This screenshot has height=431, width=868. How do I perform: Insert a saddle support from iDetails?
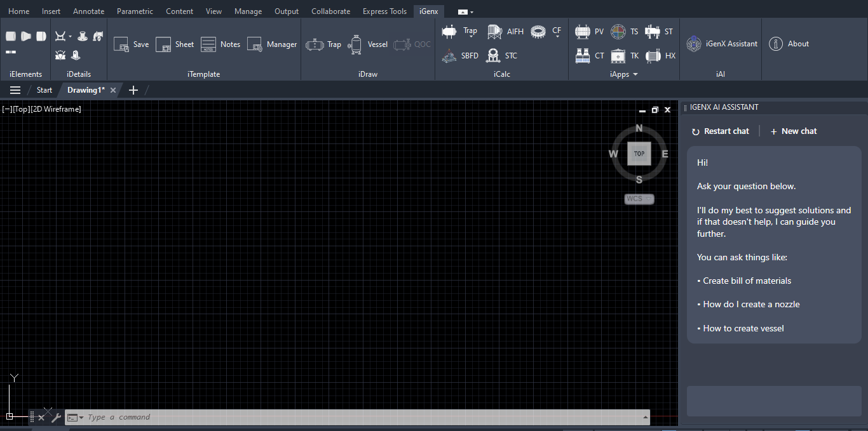(x=60, y=36)
